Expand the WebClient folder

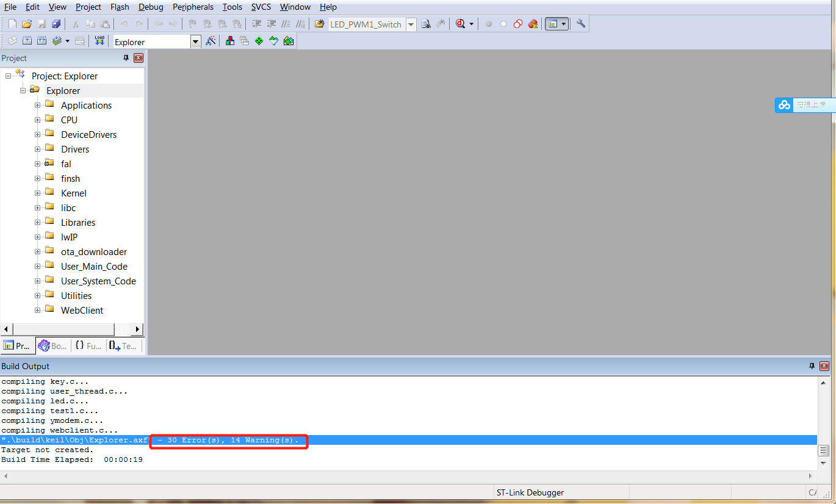[37, 310]
